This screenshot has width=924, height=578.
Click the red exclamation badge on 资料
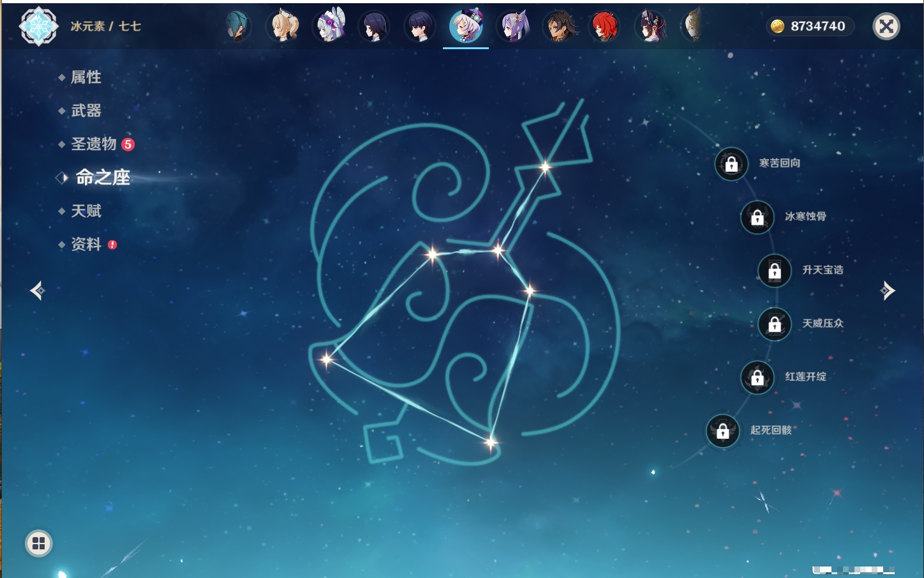click(x=112, y=245)
